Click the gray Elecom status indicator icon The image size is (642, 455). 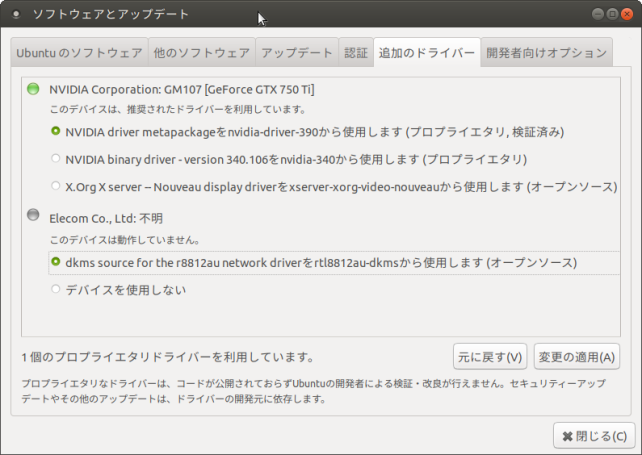(33, 215)
